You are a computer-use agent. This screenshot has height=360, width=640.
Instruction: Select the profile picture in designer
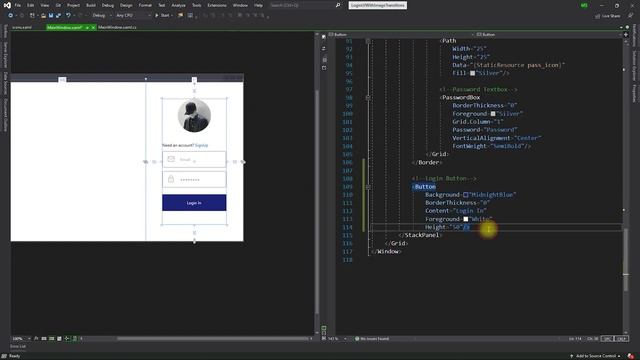click(194, 116)
